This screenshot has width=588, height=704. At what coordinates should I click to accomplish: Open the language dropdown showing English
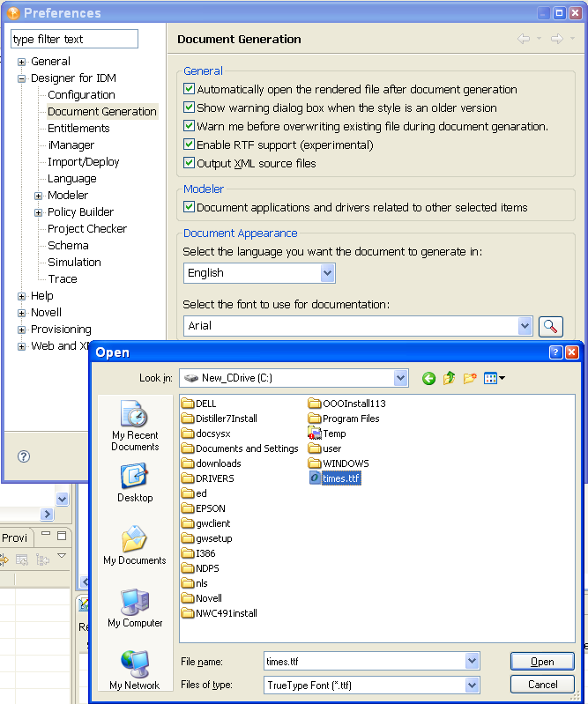pos(327,273)
